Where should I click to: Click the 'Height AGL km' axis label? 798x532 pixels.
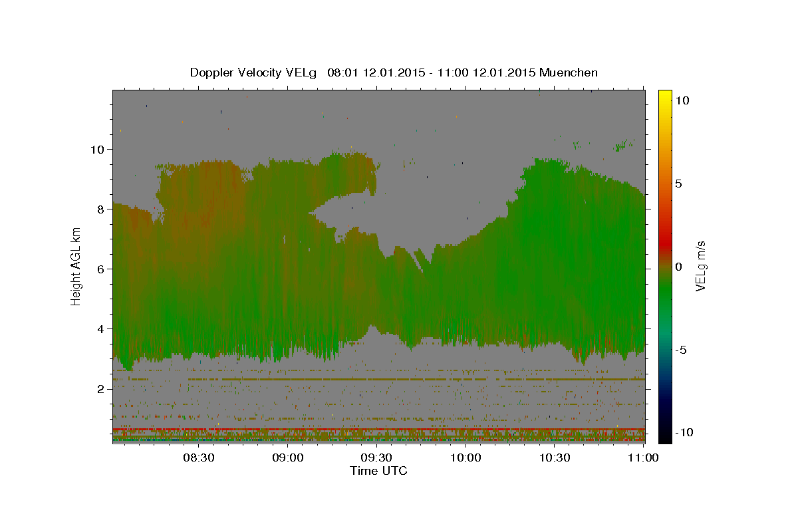click(76, 267)
